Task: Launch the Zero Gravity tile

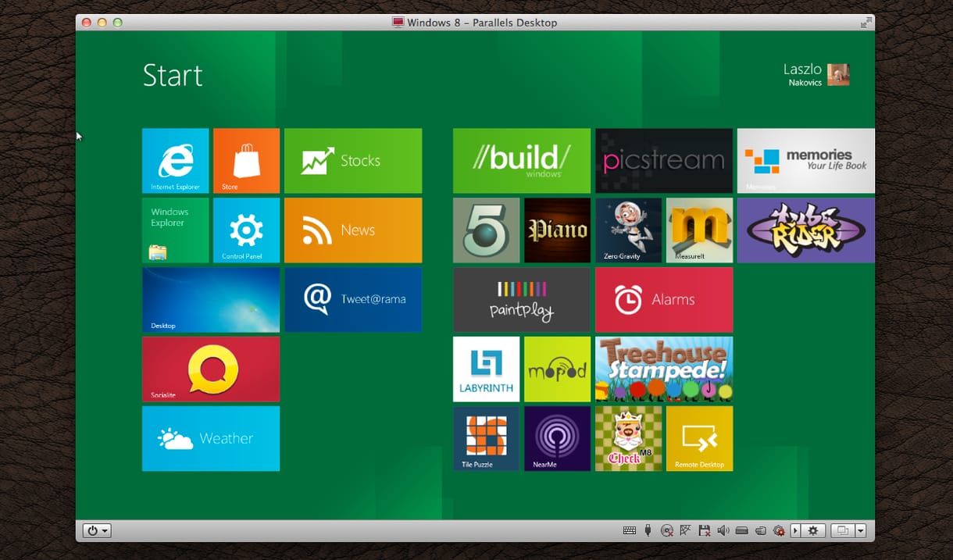Action: click(x=628, y=230)
